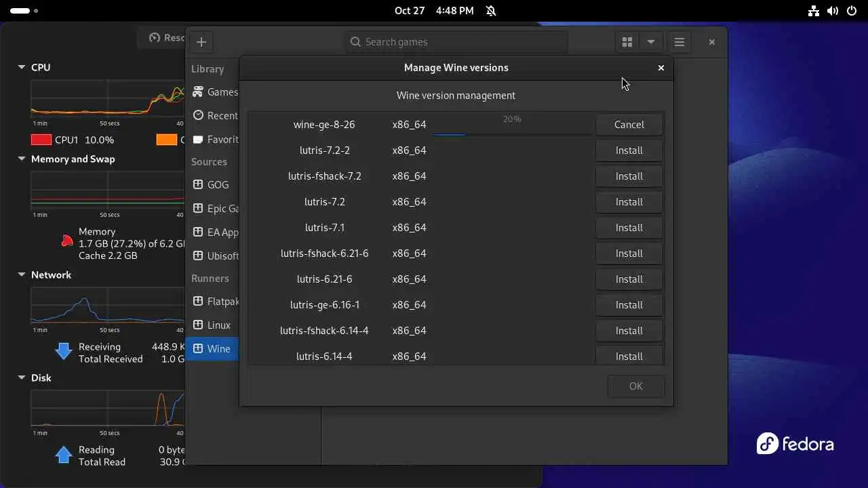
Task: Pick the CPU1 red color swatch
Action: point(41,140)
